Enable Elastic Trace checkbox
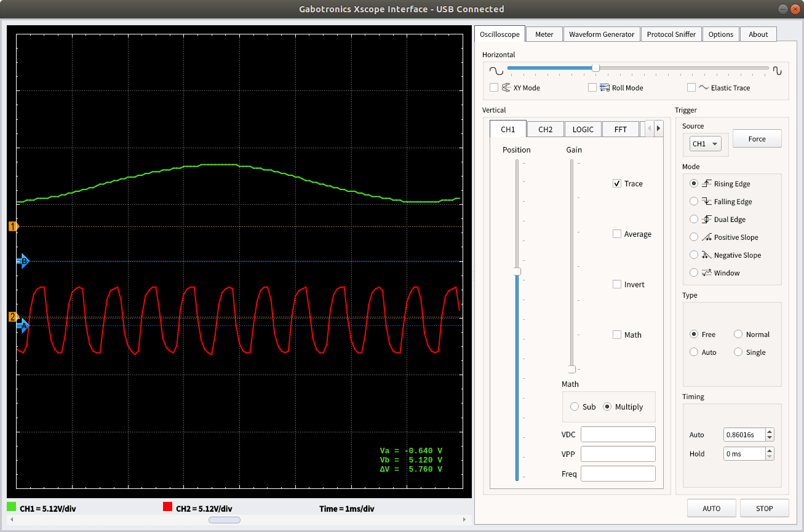This screenshot has width=804, height=532. click(691, 87)
